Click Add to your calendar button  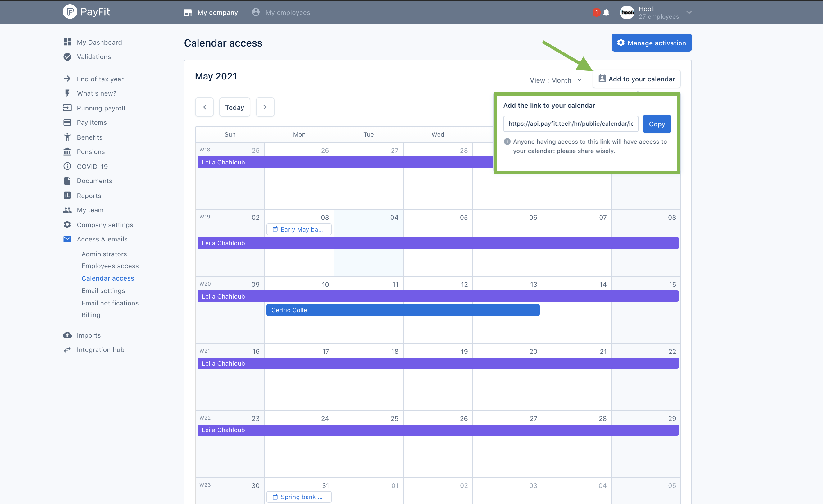(636, 79)
